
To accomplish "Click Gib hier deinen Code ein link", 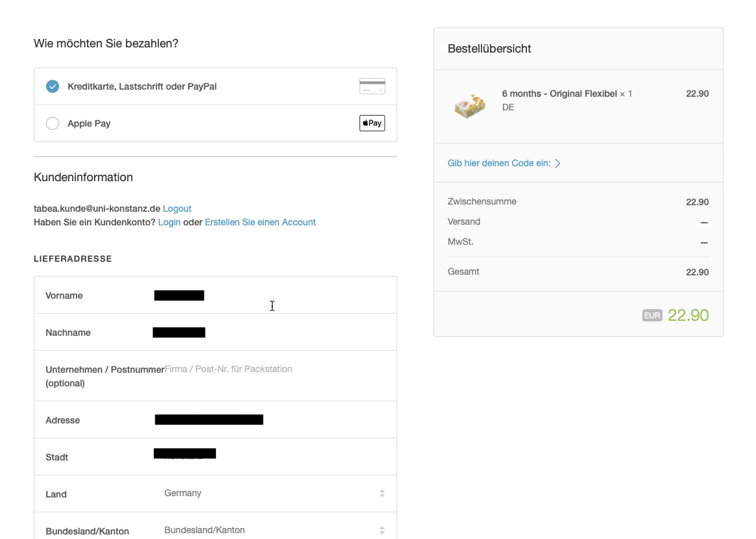I will point(499,163).
